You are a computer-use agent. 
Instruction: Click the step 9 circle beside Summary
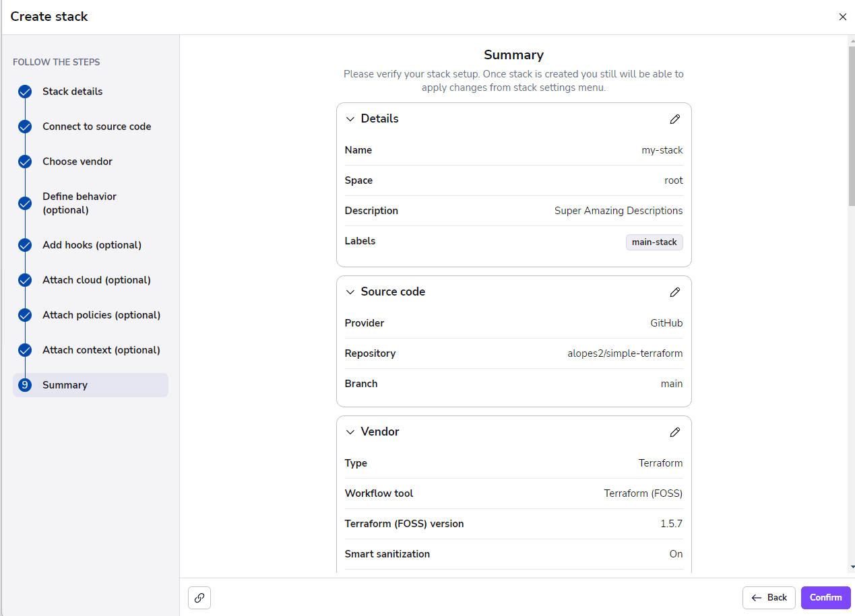(x=24, y=384)
